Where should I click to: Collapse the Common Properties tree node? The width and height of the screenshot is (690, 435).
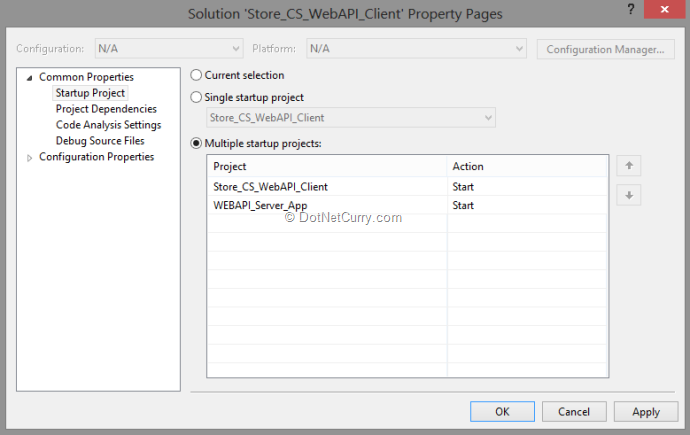(29, 78)
